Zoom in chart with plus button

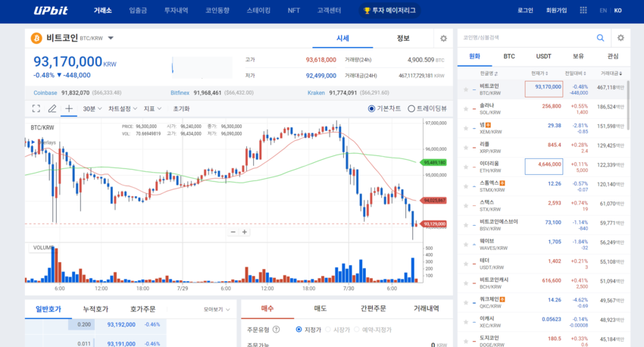click(245, 232)
